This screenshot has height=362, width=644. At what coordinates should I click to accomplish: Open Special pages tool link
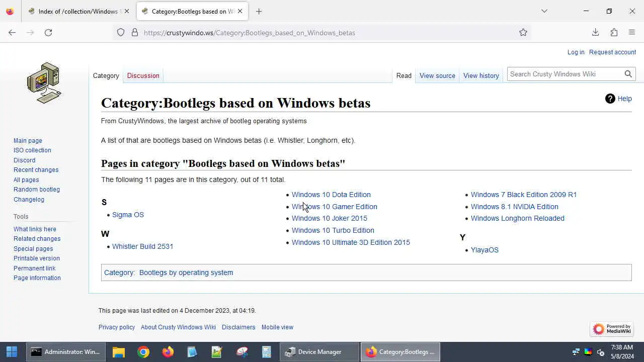tap(33, 249)
